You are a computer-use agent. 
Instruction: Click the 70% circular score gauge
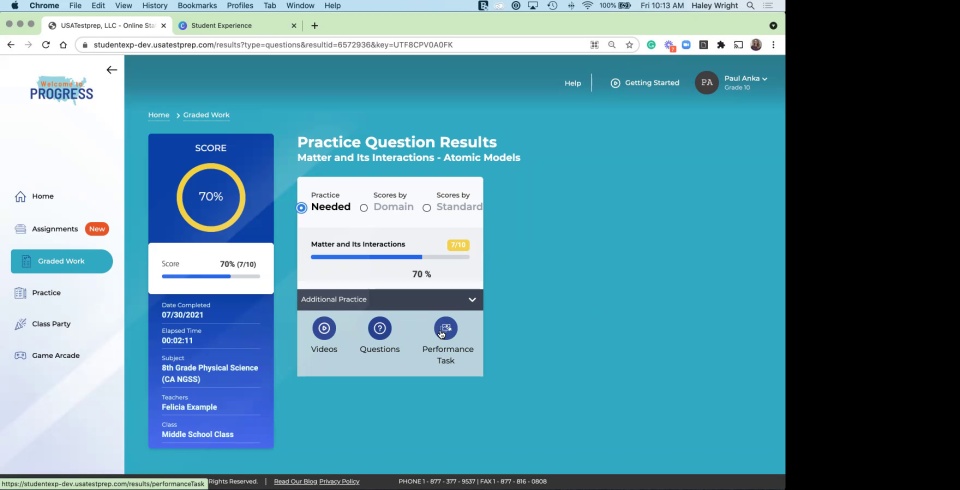211,197
